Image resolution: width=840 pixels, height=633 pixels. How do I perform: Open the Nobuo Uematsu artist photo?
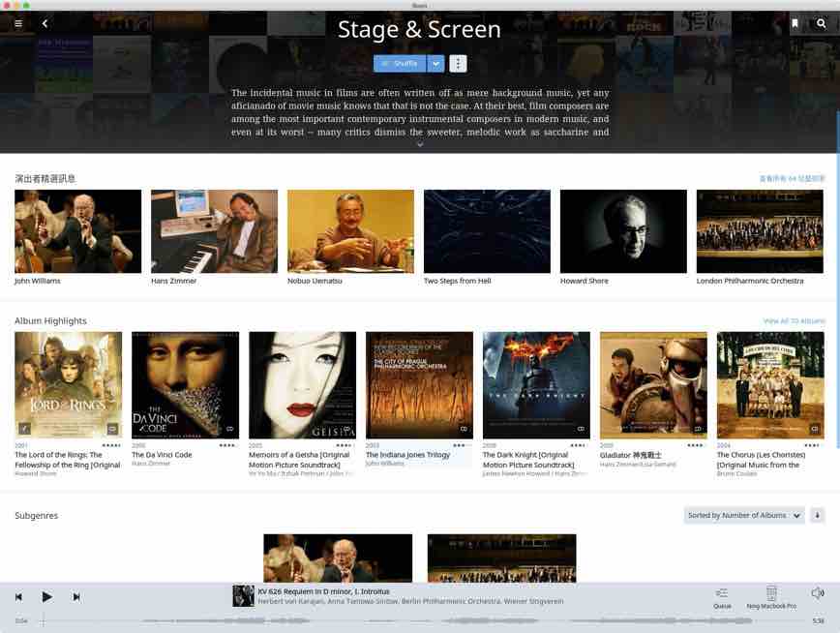(351, 231)
